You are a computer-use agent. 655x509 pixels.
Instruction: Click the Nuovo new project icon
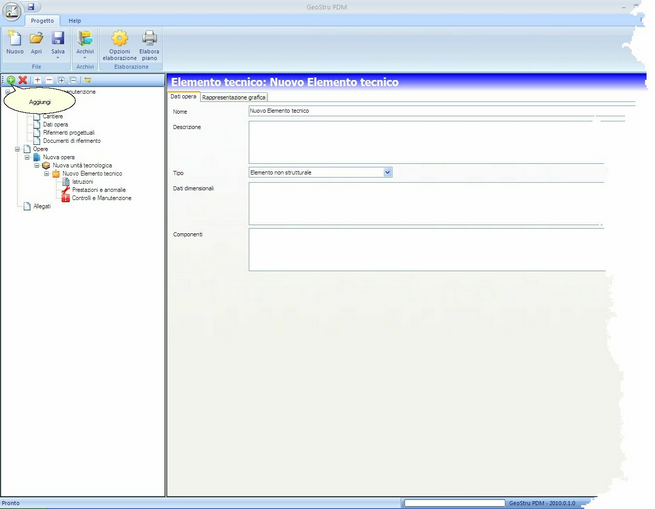[x=15, y=42]
